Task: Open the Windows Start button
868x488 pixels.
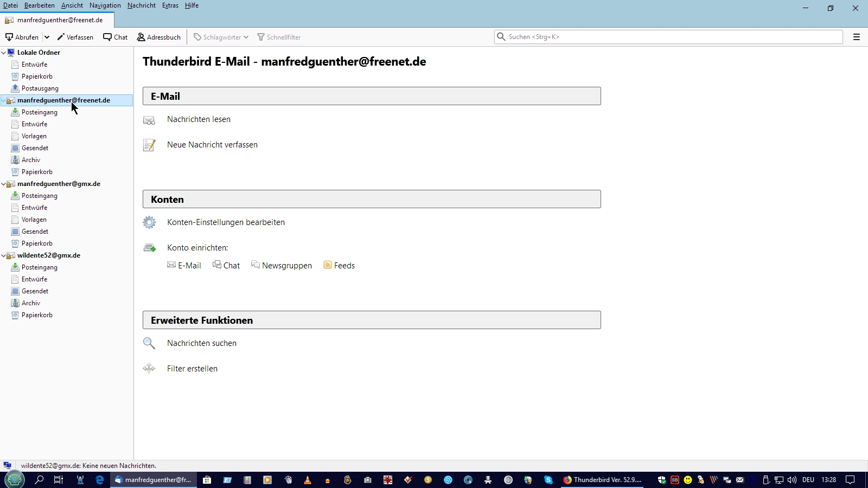Action: (15, 480)
